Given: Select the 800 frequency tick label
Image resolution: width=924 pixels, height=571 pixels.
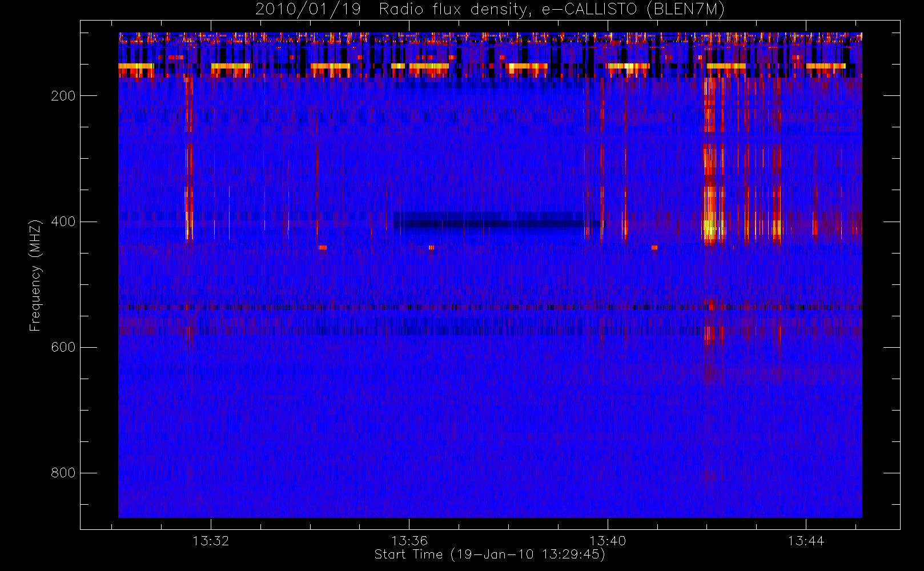Looking at the screenshot, I should [63, 473].
